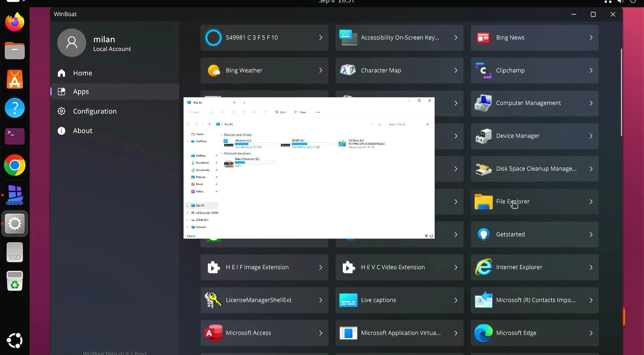644x355 pixels.
Task: Expand This PC node in navigation tree
Action: point(187,206)
